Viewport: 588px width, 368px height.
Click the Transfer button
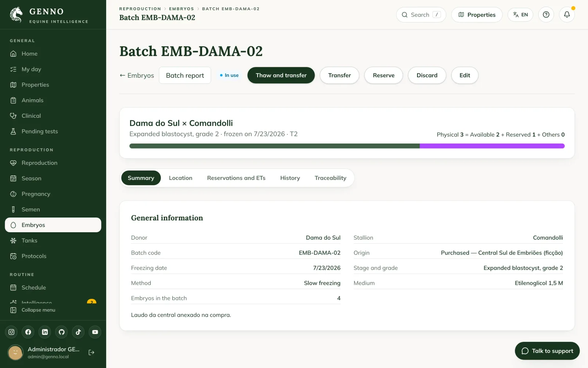(339, 75)
